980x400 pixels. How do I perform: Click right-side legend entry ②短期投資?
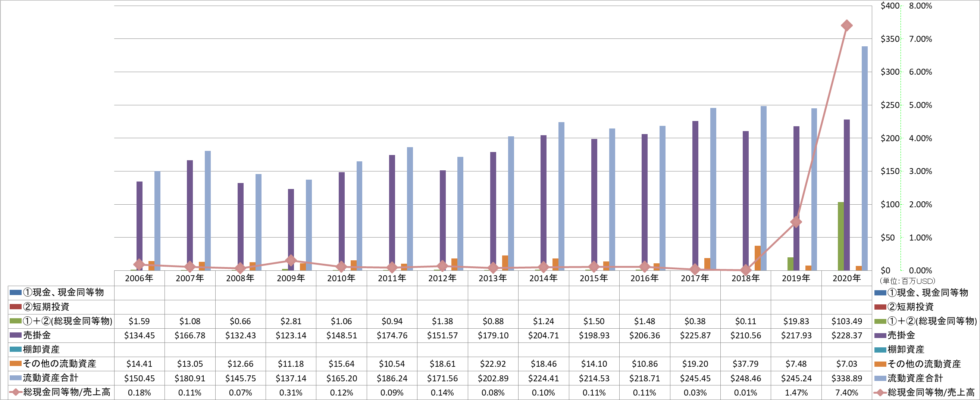[x=904, y=307]
